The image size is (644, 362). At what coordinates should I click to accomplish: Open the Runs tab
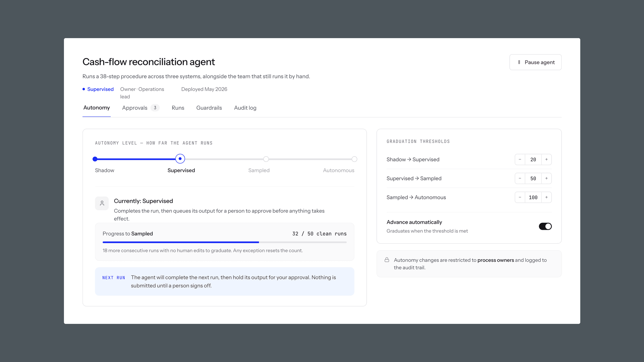tap(178, 108)
